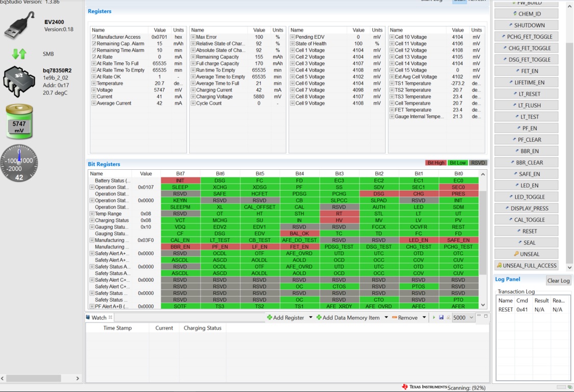Click the Bit High legend swatch
Screen dimensions: 574x392
(436, 163)
